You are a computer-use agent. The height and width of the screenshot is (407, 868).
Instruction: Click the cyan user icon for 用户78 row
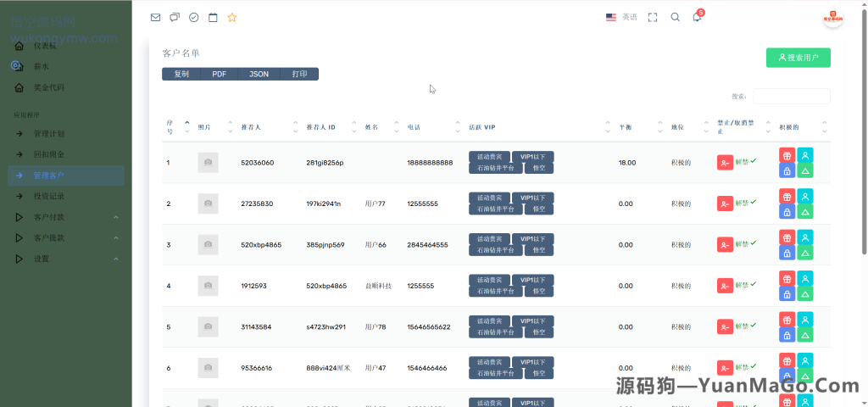(805, 319)
